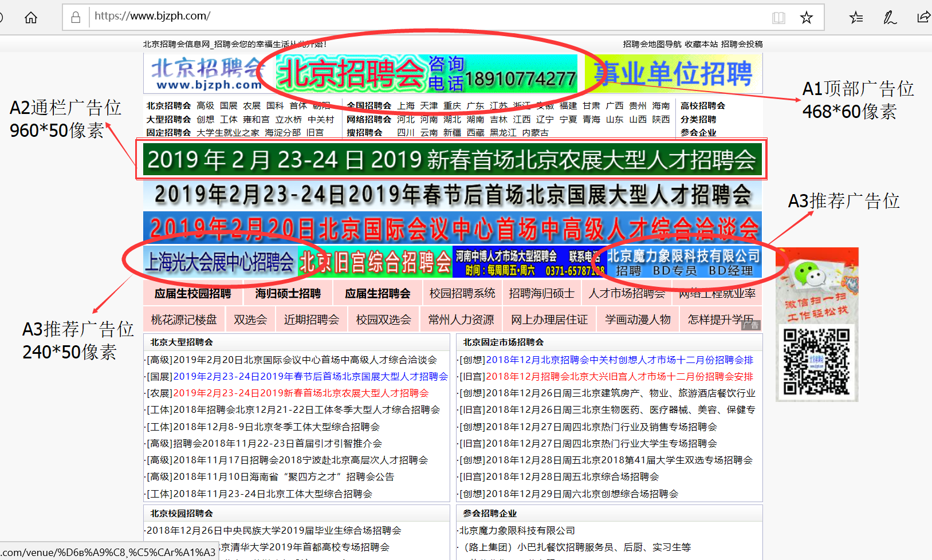This screenshot has height=560, width=932.
Task: Open 大型招聘会 navigation item
Action: [x=168, y=120]
